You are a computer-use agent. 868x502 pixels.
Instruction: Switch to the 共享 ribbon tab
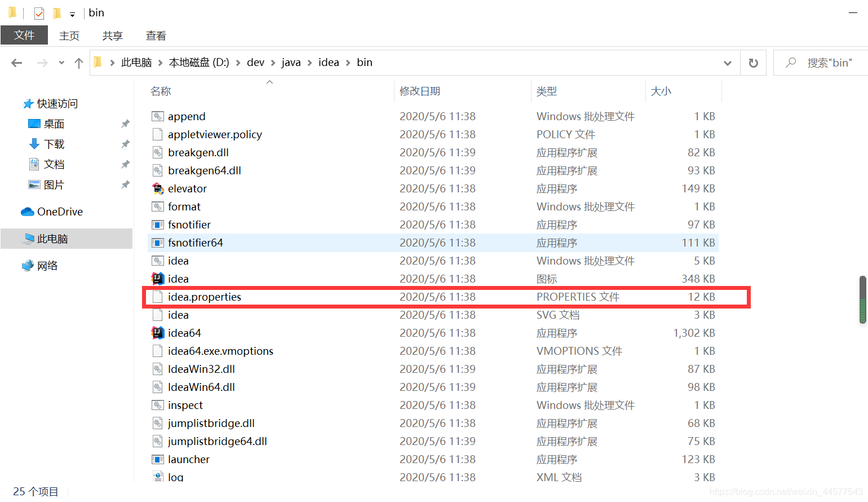click(x=113, y=36)
